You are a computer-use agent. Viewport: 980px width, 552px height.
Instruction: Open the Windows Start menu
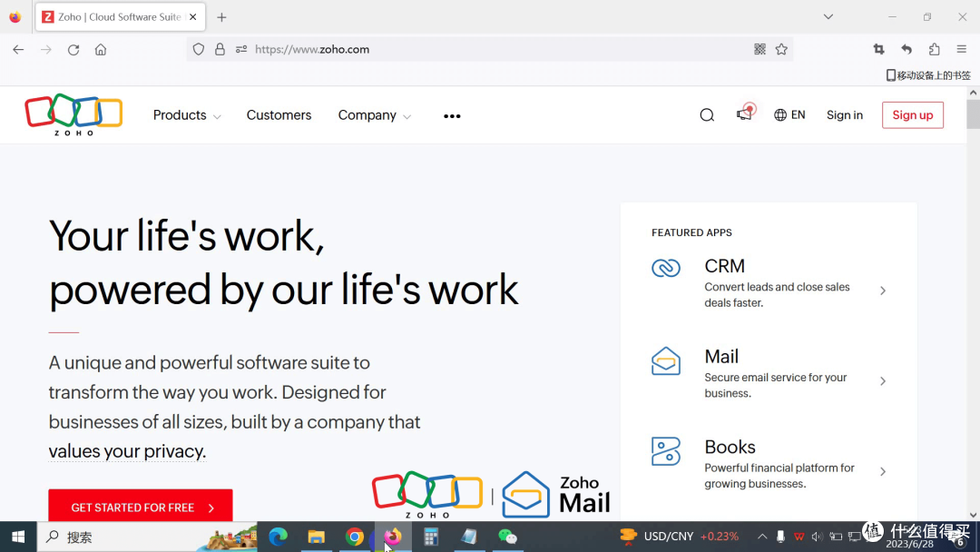coord(18,537)
